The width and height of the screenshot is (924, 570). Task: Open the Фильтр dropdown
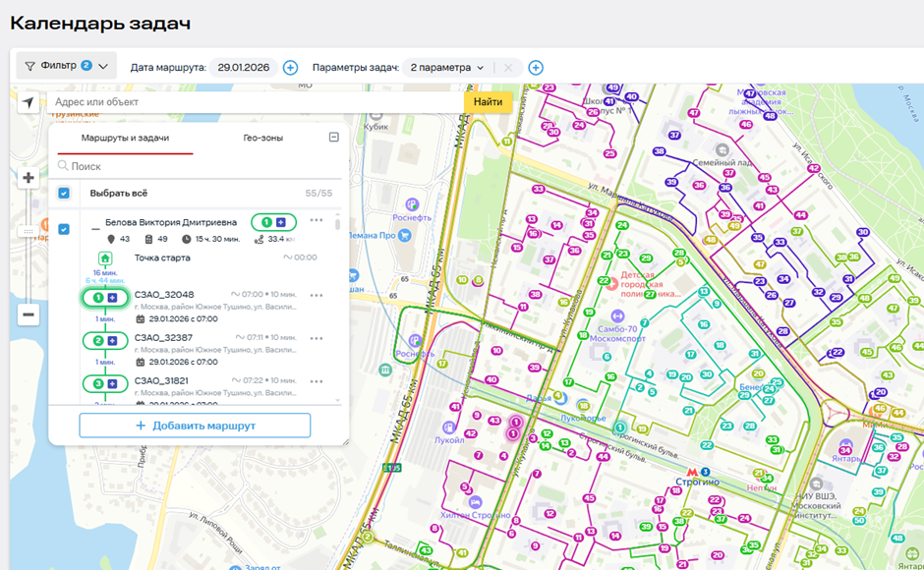pos(67,66)
